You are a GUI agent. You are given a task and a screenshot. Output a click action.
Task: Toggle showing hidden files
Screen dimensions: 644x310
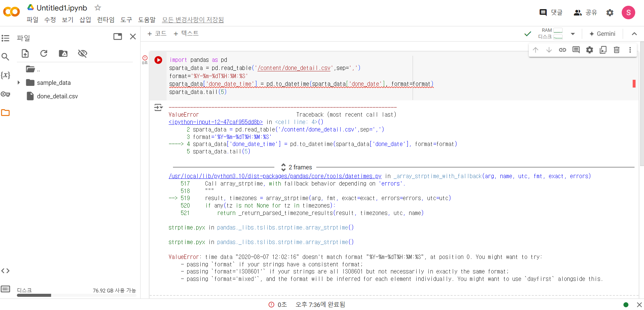[82, 53]
